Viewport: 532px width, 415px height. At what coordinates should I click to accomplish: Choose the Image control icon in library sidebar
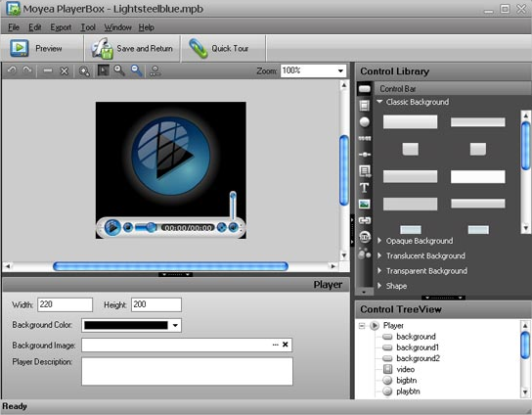coord(365,204)
